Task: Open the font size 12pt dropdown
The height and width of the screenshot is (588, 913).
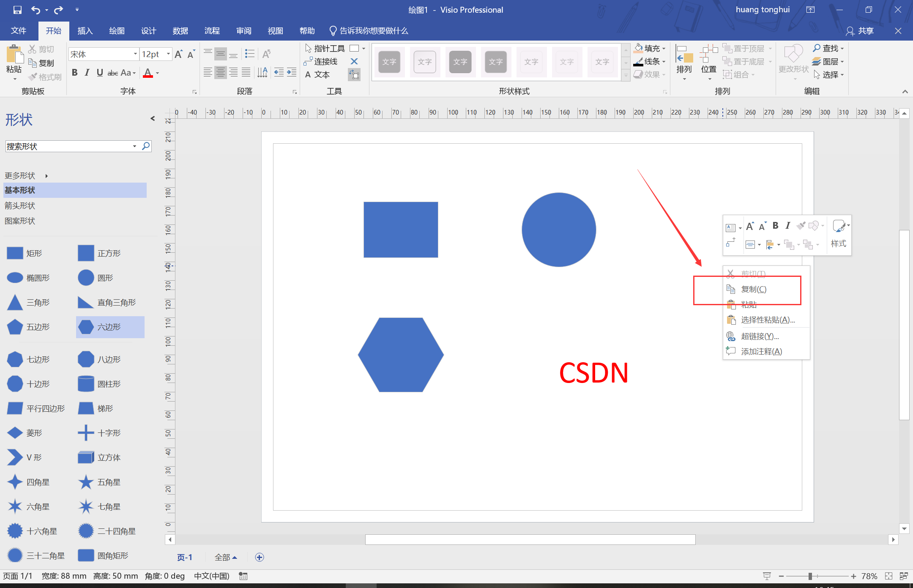Action: pos(168,54)
